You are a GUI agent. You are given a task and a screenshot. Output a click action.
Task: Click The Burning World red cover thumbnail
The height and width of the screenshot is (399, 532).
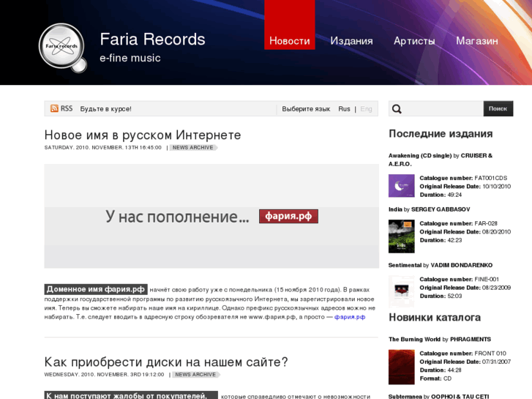[x=401, y=367]
